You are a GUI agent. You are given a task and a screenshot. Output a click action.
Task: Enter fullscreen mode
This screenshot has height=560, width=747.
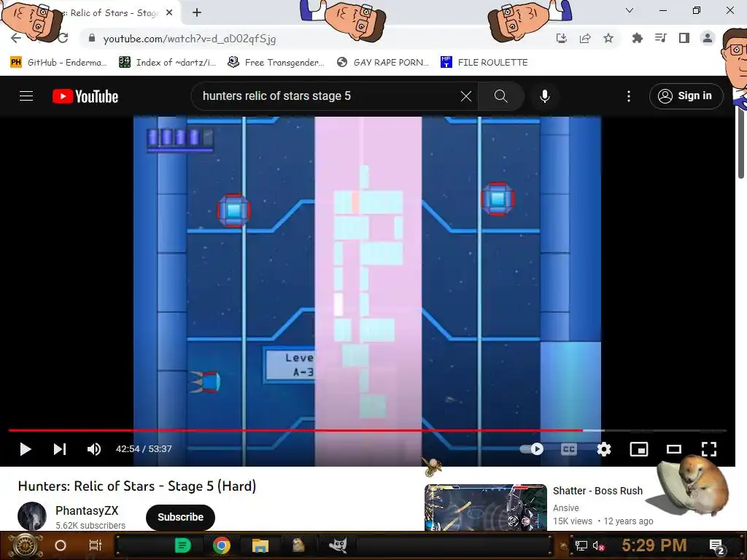coord(709,449)
